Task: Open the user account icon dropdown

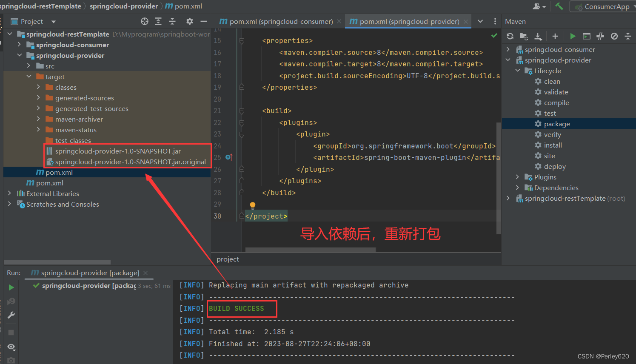Action: 539,6
